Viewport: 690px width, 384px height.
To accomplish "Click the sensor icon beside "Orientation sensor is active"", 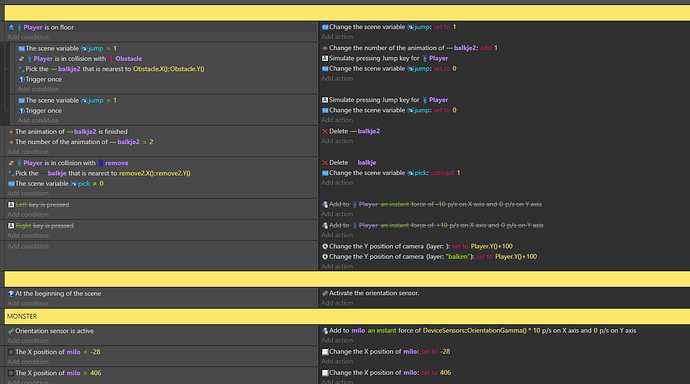I will (x=11, y=331).
